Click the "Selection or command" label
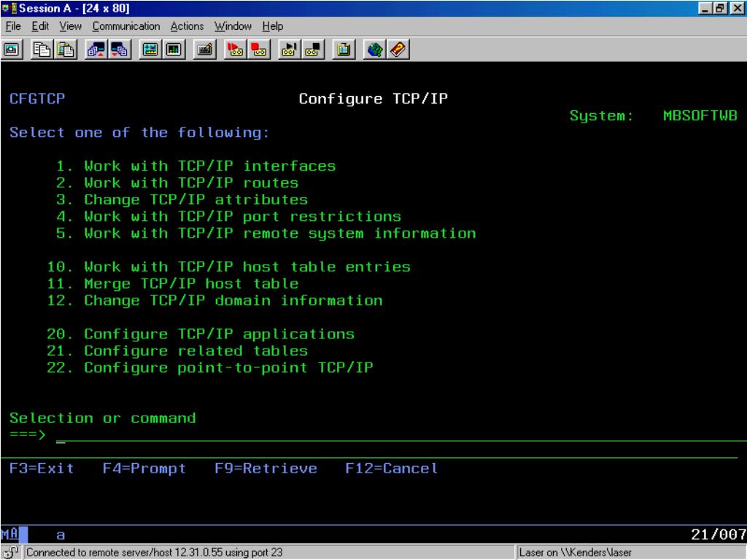Screen dimensions: 747x560 click(102, 418)
